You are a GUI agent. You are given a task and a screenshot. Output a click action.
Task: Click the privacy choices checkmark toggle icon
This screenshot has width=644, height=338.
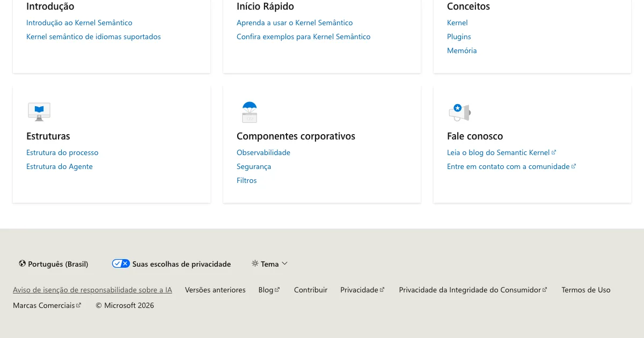coord(121,263)
